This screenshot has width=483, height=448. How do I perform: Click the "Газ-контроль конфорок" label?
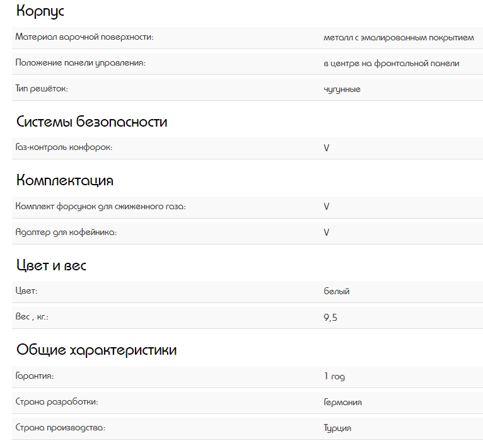[64, 147]
